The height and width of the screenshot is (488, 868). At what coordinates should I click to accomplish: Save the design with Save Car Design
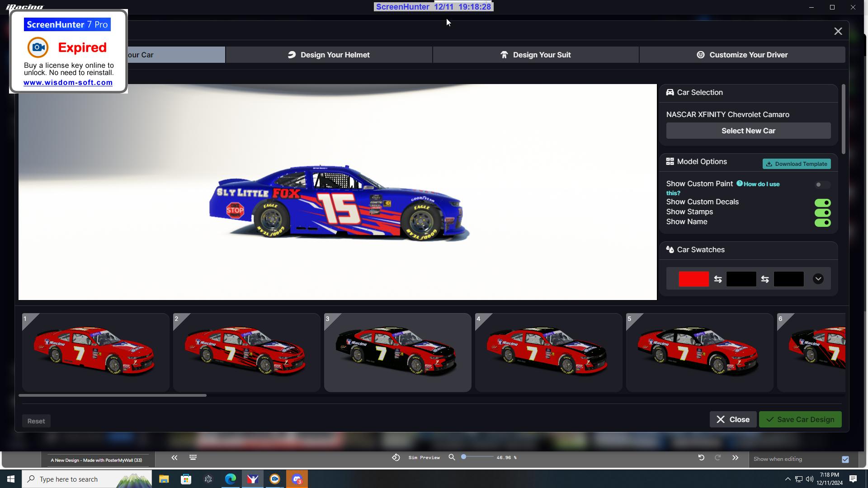800,419
